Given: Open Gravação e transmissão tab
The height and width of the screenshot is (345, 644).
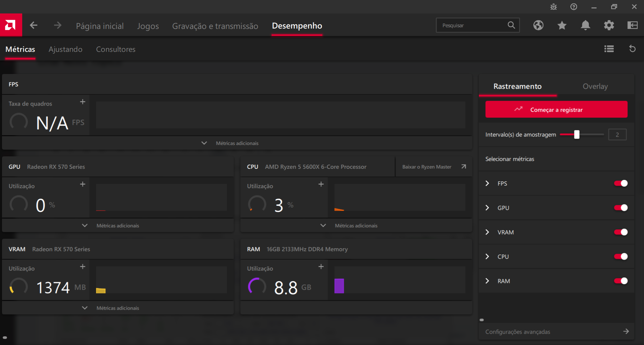Looking at the screenshot, I should (215, 26).
